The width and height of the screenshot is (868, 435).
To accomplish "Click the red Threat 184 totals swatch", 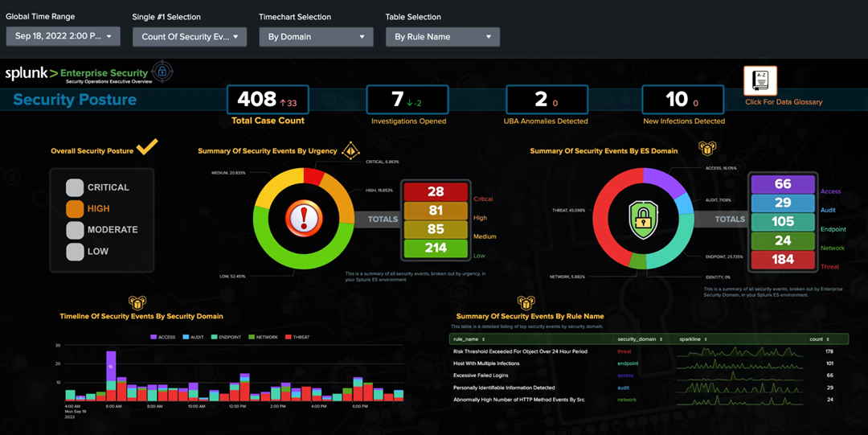I will tap(783, 259).
